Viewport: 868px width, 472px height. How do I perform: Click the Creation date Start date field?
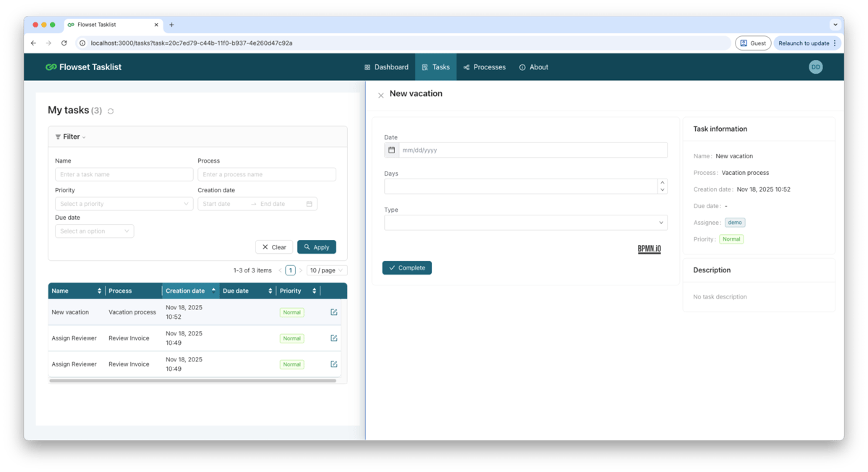point(224,204)
